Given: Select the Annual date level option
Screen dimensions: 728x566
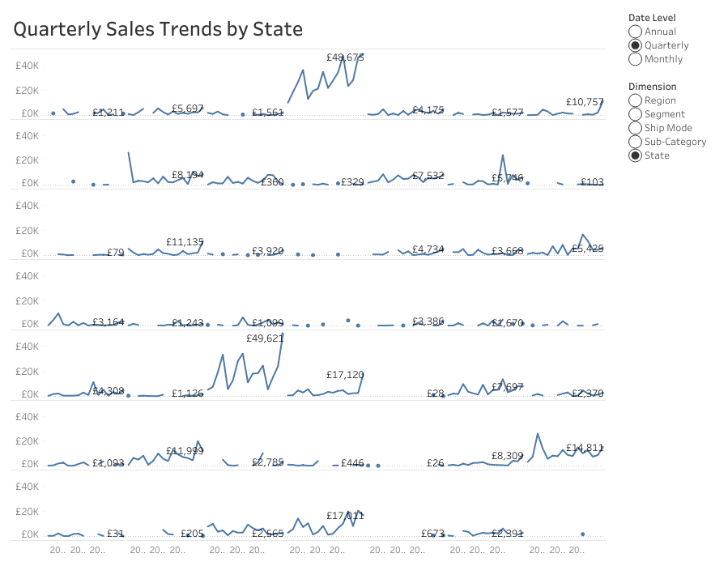Looking at the screenshot, I should click(636, 32).
